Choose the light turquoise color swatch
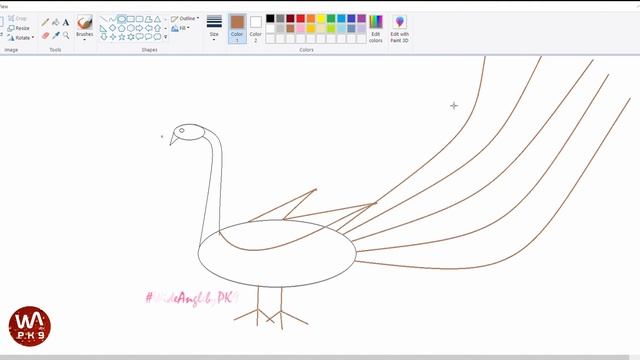 [341, 29]
